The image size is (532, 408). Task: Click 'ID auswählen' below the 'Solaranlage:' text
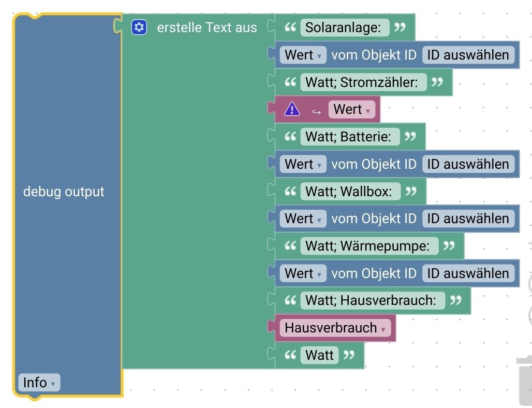coord(468,55)
